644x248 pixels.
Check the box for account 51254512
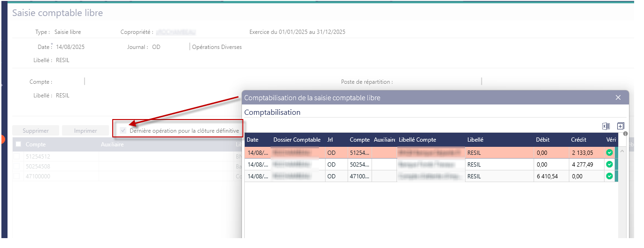point(17,156)
